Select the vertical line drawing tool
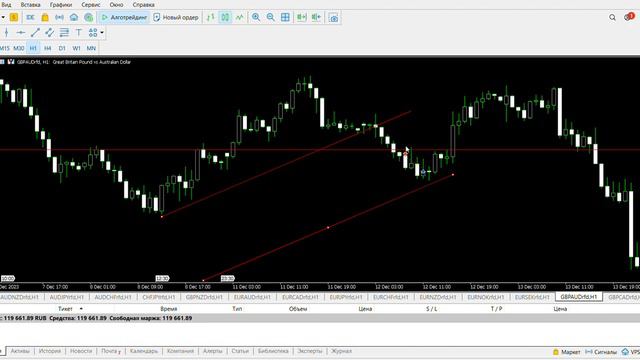This screenshot has height=360, width=640. pyautogui.click(x=7, y=33)
